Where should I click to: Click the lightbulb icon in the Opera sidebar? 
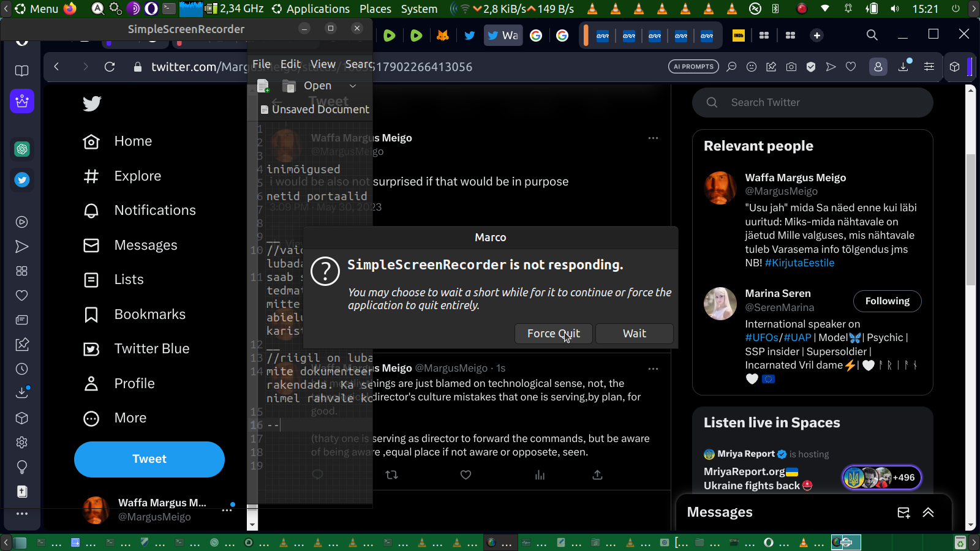(x=22, y=467)
